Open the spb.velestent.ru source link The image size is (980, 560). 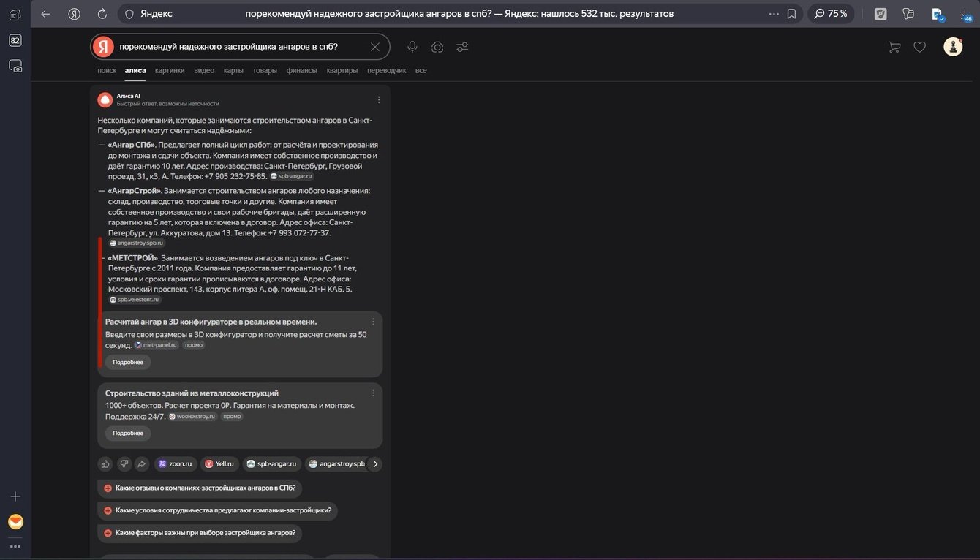pos(135,300)
